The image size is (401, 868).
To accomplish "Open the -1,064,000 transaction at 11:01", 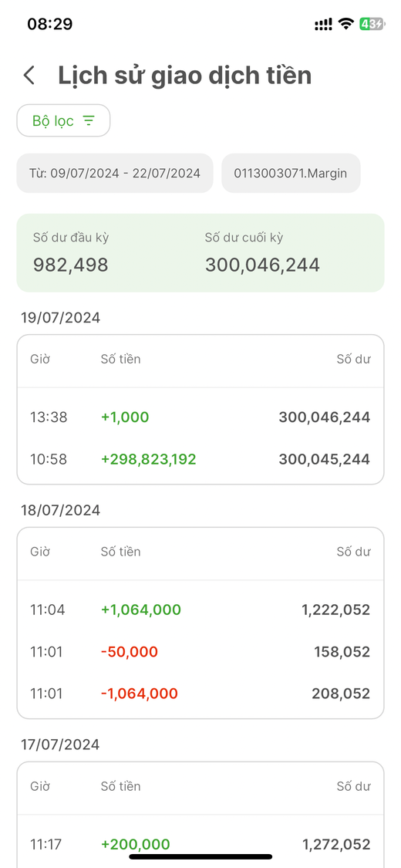I will (x=200, y=693).
